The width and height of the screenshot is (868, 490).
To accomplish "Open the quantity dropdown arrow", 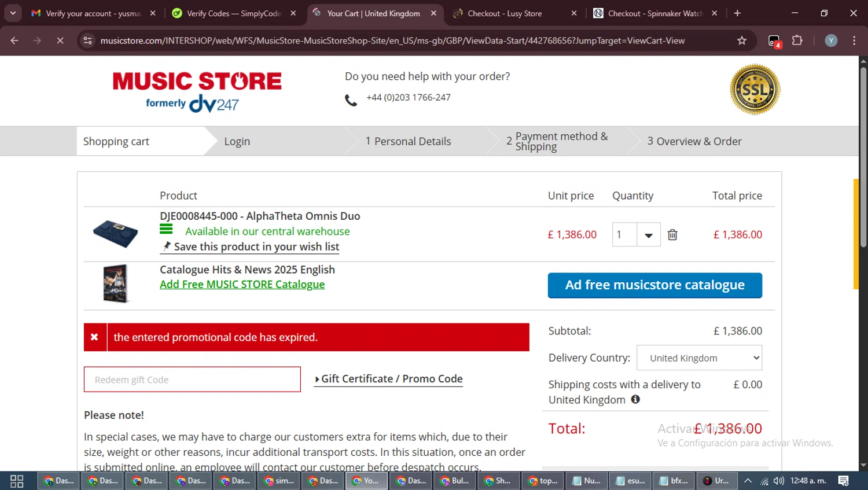I will (649, 235).
